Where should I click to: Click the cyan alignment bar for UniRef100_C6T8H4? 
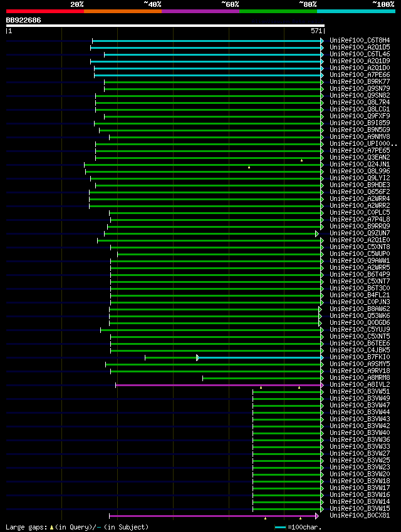coord(208,41)
